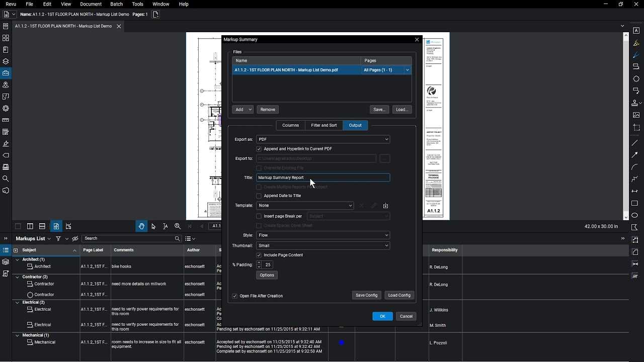
Task: Click the Search magnifier icon in Markups List
Action: [177, 239]
